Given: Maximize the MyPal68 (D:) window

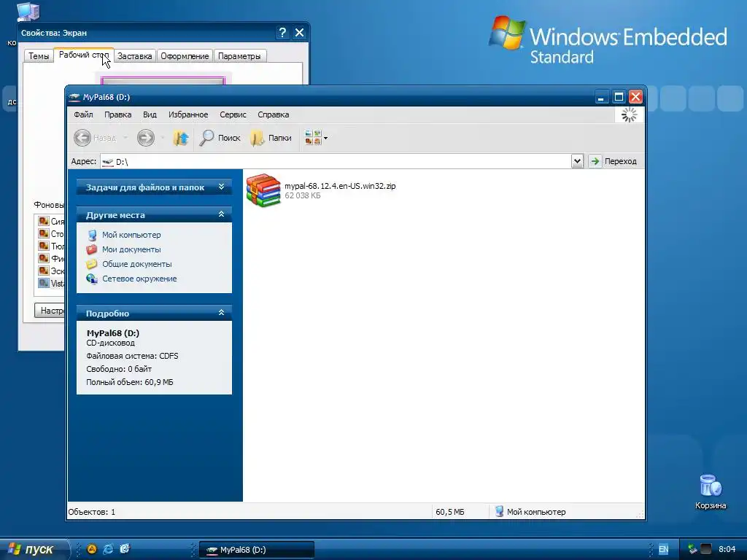Looking at the screenshot, I should tap(619, 97).
